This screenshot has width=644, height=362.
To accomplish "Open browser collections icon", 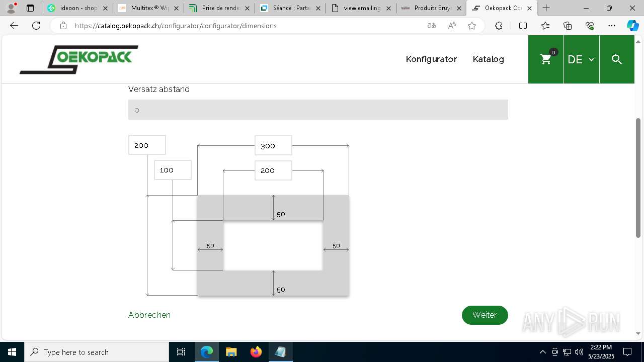I will (x=568, y=26).
